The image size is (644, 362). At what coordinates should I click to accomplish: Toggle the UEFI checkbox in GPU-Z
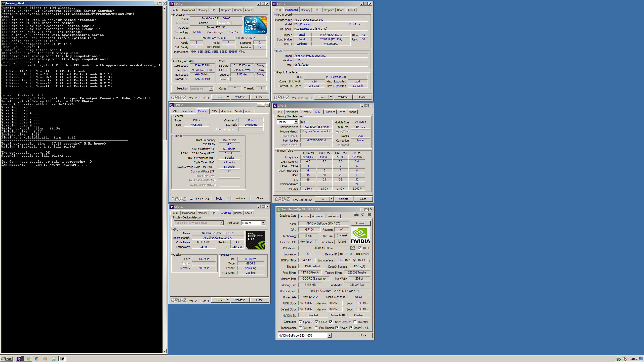360,248
